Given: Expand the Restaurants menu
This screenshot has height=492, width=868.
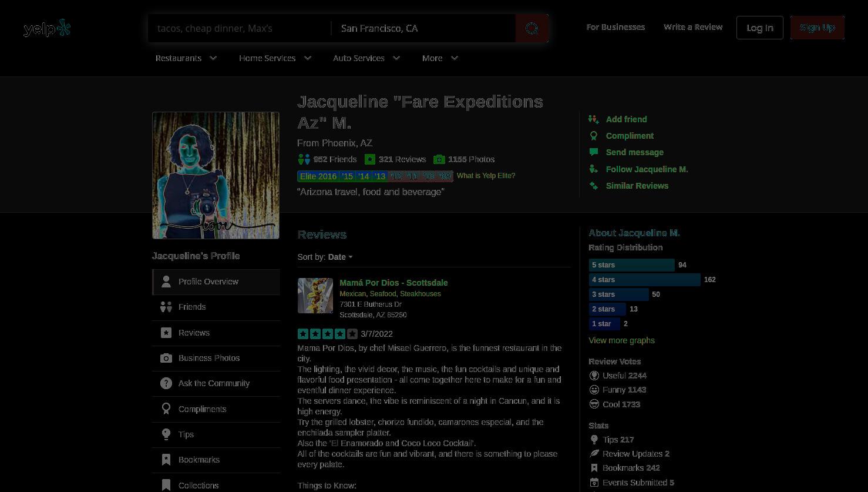Looking at the screenshot, I should [x=186, y=58].
